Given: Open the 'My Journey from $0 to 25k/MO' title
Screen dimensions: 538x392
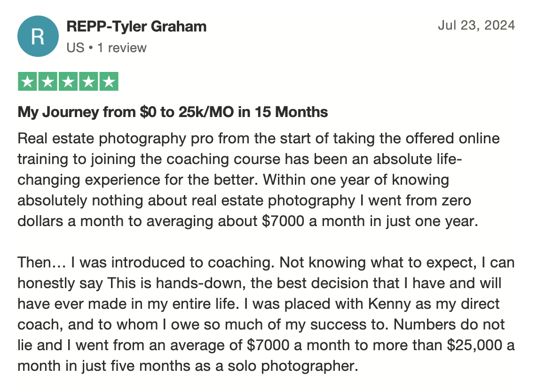Looking at the screenshot, I should (x=173, y=112).
